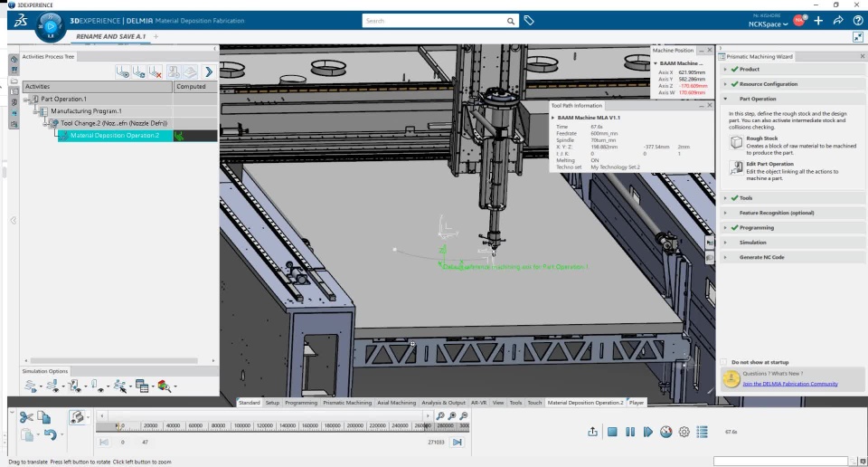The width and height of the screenshot is (868, 467).
Task: Toggle tool path visibility eye icon in Simulation Options
Action: (x=52, y=386)
